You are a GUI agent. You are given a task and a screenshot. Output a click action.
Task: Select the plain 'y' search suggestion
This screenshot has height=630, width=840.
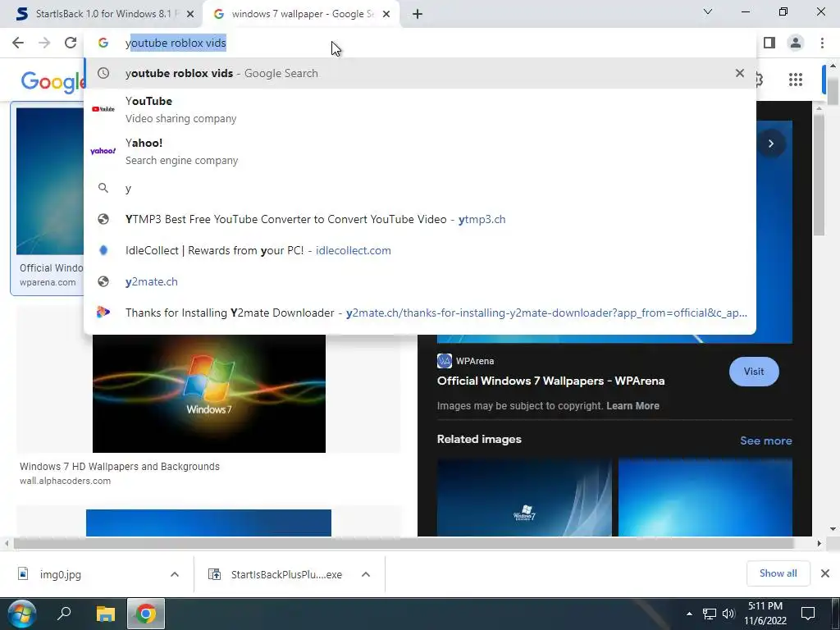tap(419, 188)
